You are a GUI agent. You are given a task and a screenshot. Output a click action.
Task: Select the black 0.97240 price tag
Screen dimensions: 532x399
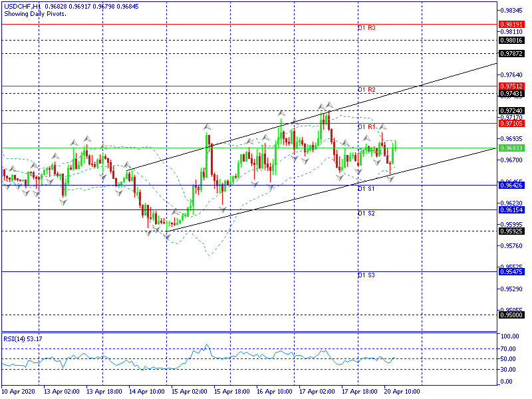511,110
